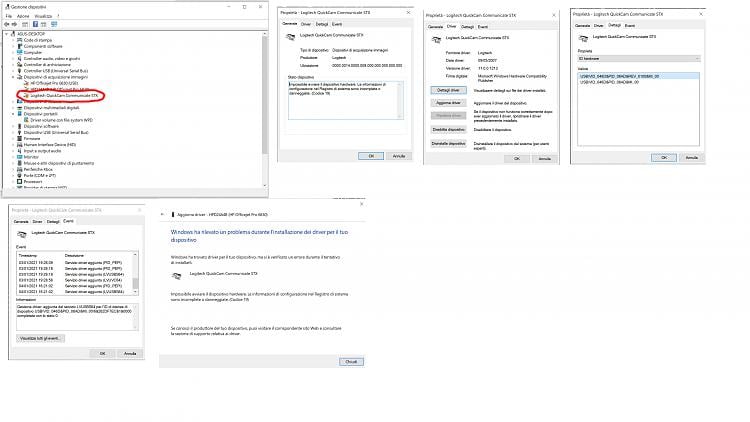
Task: Click the back arrow in the Aggiorna driver dialog
Action: pyautogui.click(x=163, y=214)
